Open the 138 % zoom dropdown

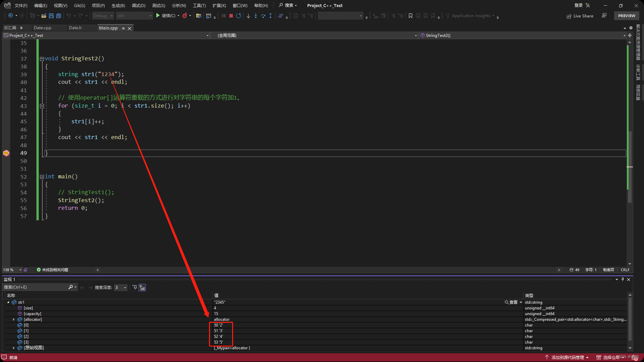coord(12,270)
